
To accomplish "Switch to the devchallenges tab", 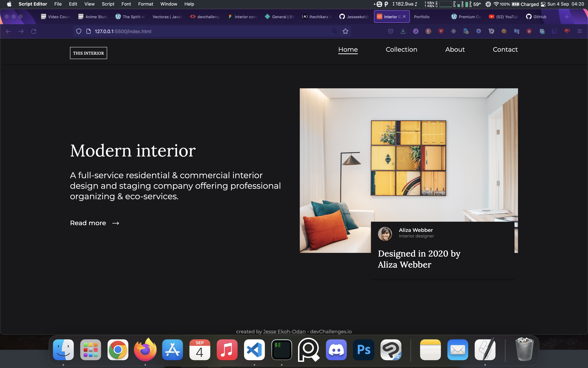I will [x=205, y=17].
